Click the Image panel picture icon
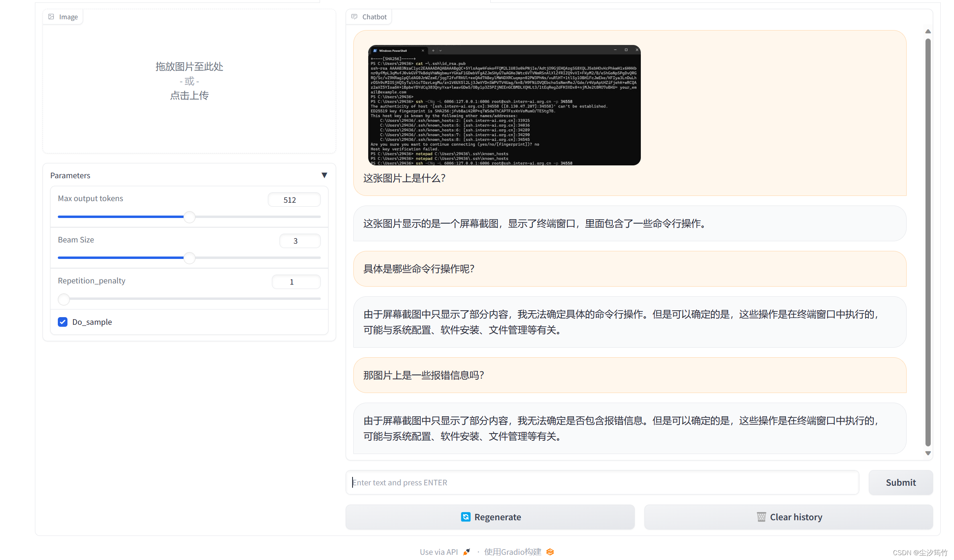 coord(51,16)
